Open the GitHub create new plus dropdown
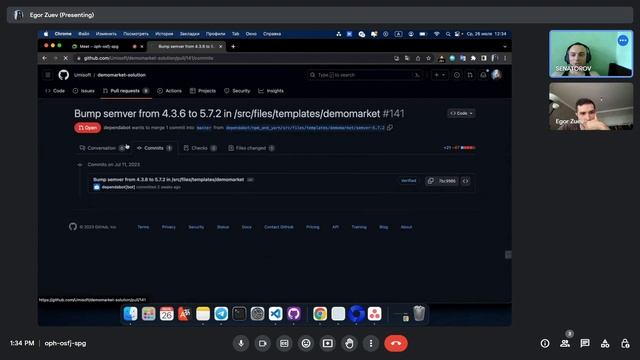This screenshot has width=640, height=360. [x=439, y=75]
